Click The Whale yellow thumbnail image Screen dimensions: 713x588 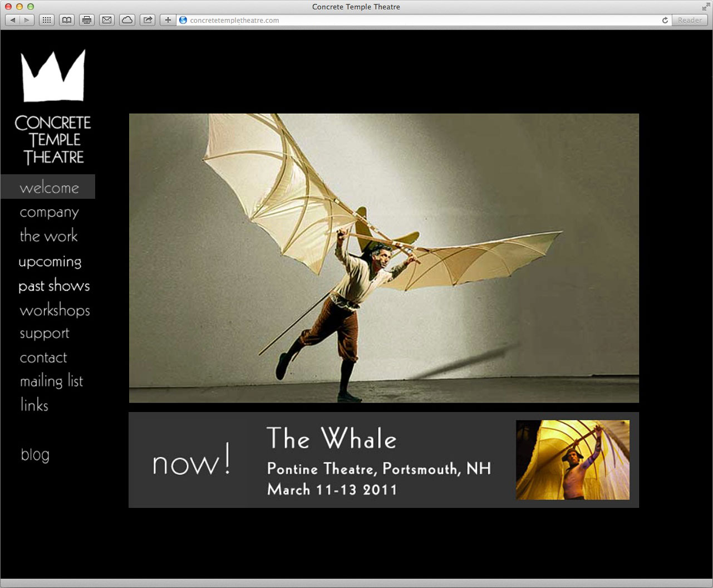coord(573,460)
